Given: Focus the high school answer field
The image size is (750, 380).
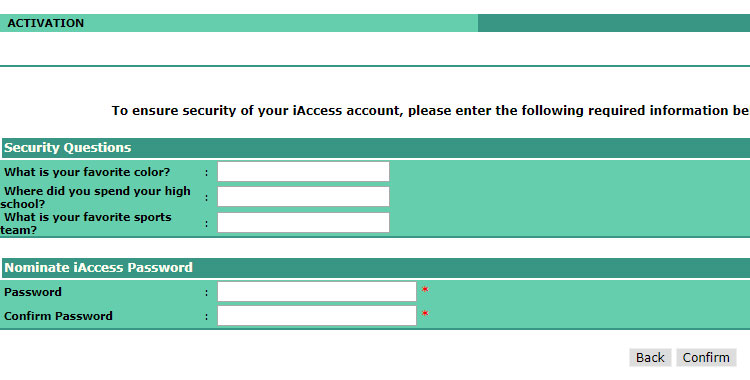Looking at the screenshot, I should [x=303, y=197].
